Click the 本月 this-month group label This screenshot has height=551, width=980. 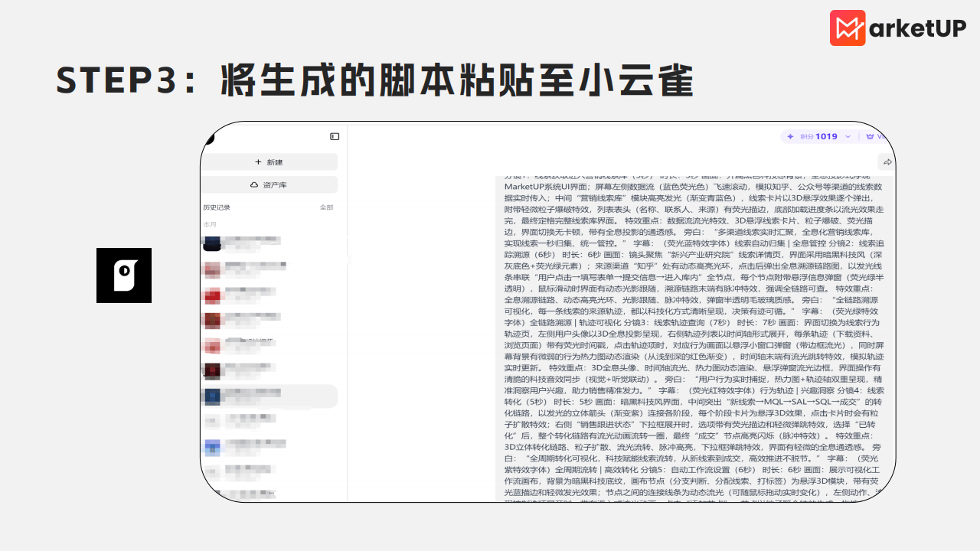209,224
